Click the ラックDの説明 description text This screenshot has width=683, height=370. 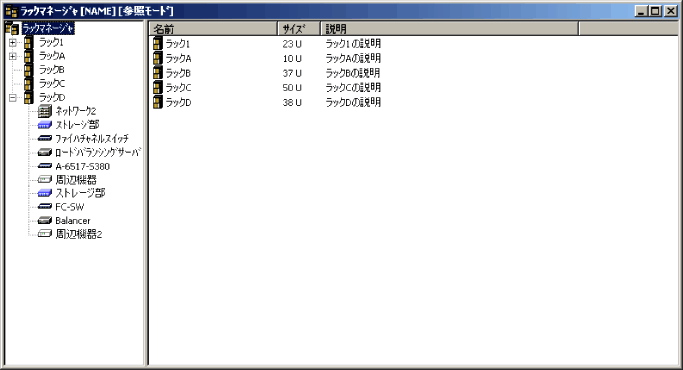353,102
